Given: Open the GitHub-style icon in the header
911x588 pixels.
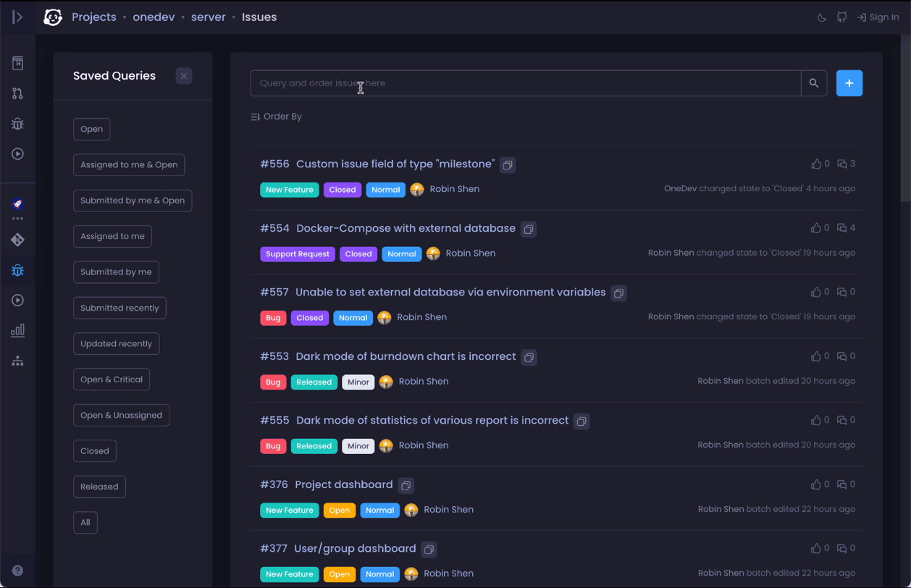Looking at the screenshot, I should (842, 17).
